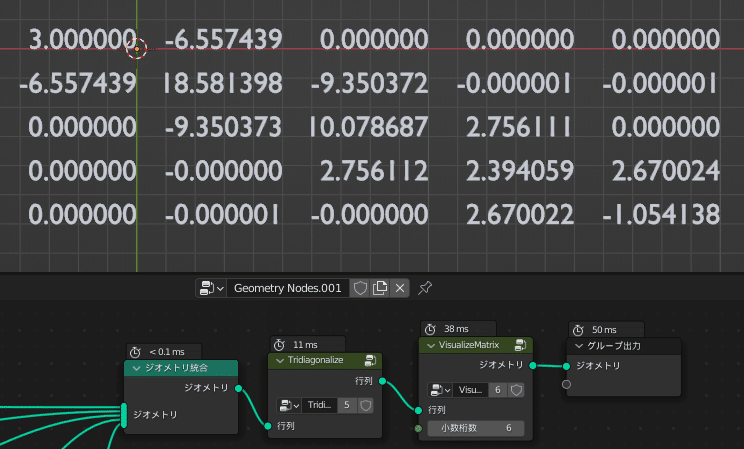744x449 pixels.
Task: Click the 38 ms timing label
Action: coord(456,329)
